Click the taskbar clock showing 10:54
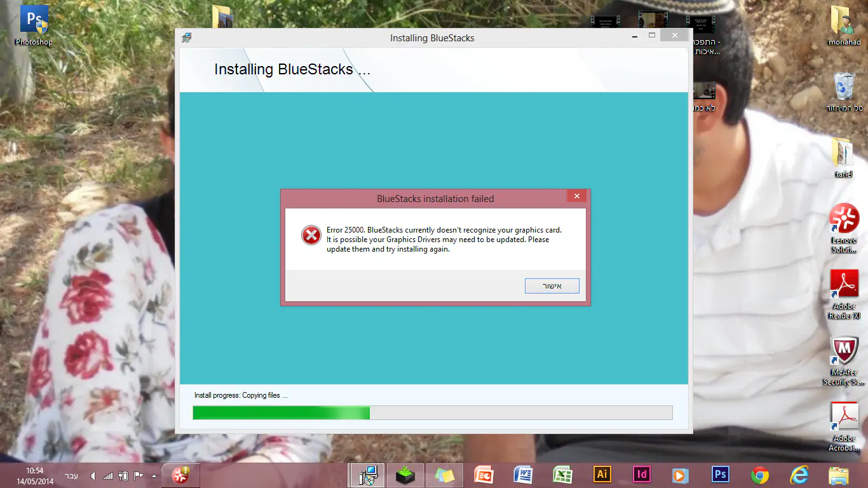 [35, 475]
